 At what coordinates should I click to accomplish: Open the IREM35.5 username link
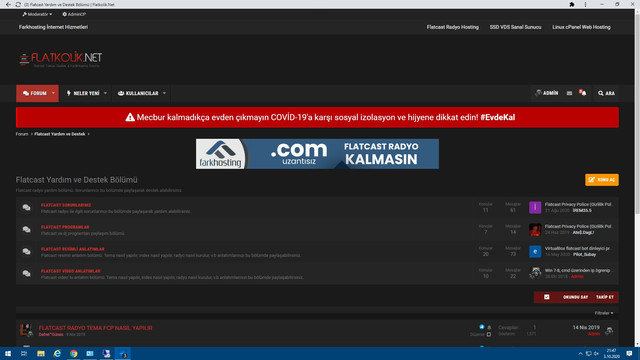pos(582,211)
